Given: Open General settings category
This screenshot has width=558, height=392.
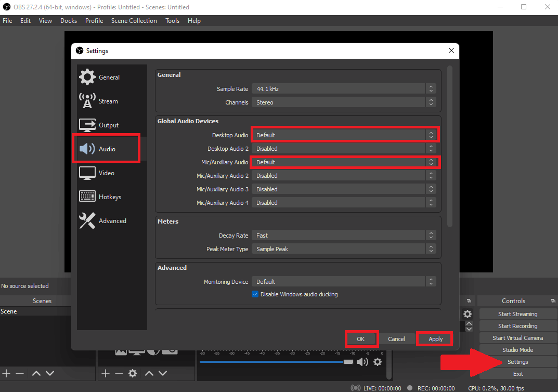Looking at the screenshot, I should click(112, 77).
